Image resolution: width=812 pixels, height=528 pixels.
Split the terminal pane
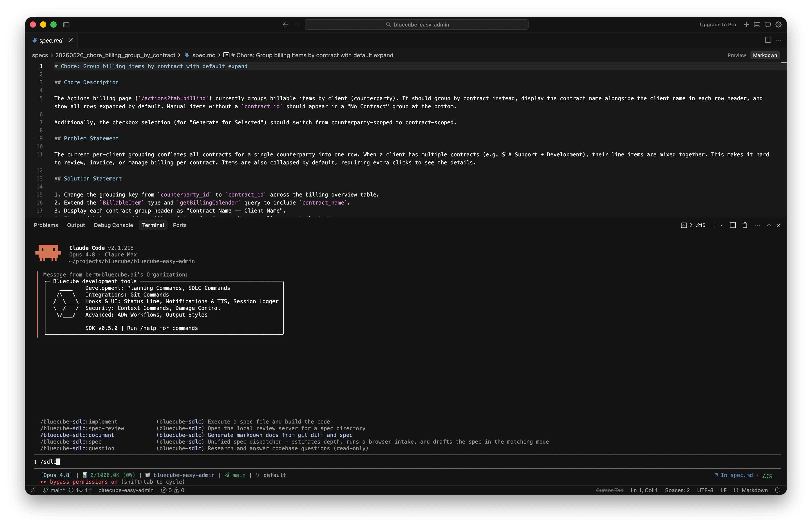click(732, 225)
